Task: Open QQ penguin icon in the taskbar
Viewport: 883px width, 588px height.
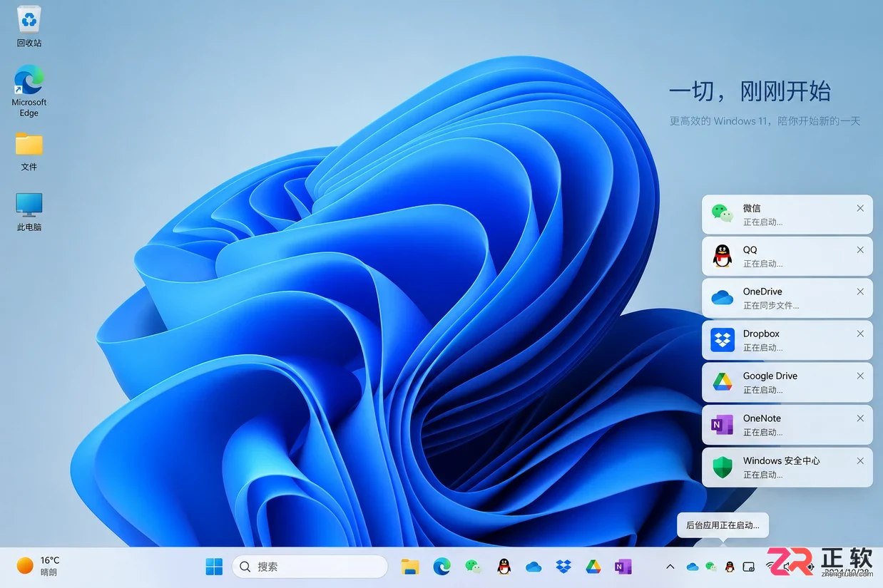Action: click(x=504, y=567)
